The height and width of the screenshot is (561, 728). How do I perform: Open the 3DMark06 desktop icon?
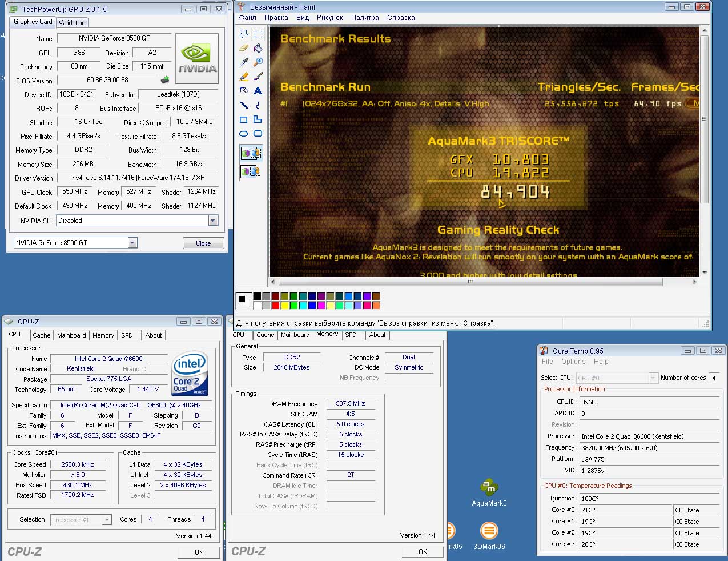489,536
